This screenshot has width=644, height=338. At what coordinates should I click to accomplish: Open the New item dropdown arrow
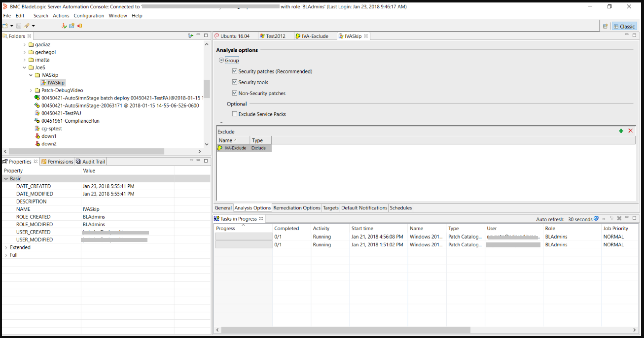click(12, 26)
